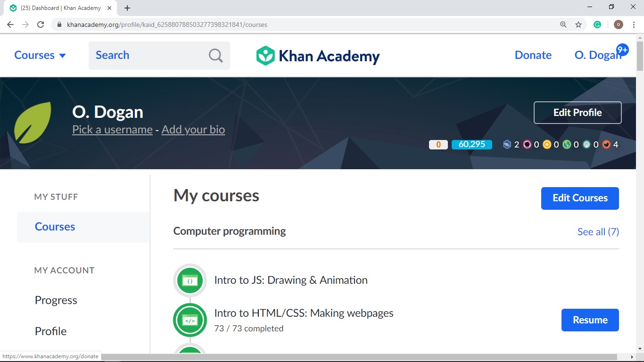The image size is (644, 362).
Task: Open the See all (7) link
Action: [x=598, y=232]
